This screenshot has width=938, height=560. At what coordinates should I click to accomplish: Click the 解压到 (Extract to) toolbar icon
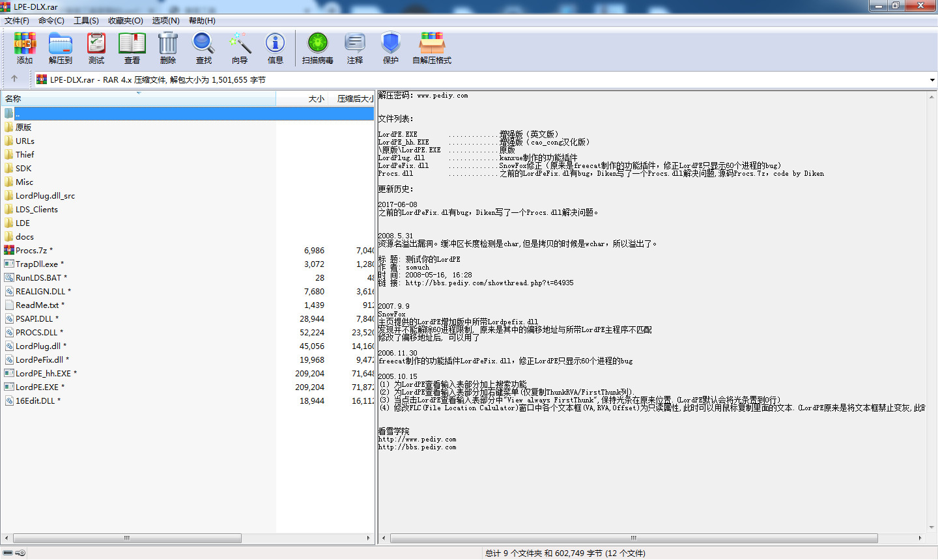[x=61, y=48]
